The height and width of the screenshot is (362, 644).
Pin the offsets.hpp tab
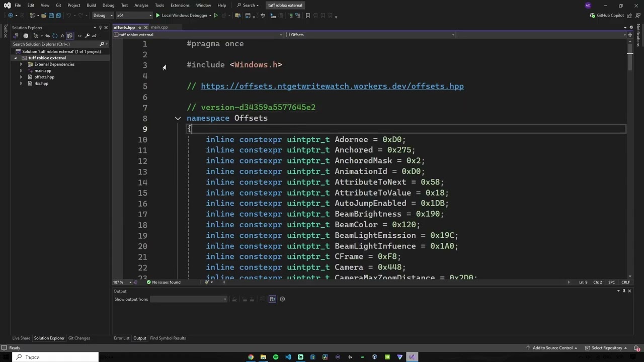pyautogui.click(x=139, y=27)
